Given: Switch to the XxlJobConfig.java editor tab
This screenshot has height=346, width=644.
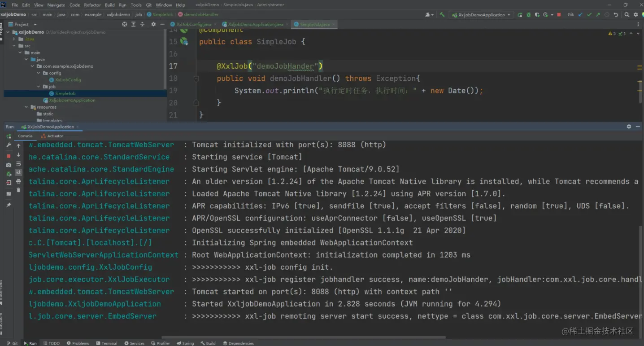Looking at the screenshot, I should coord(194,24).
